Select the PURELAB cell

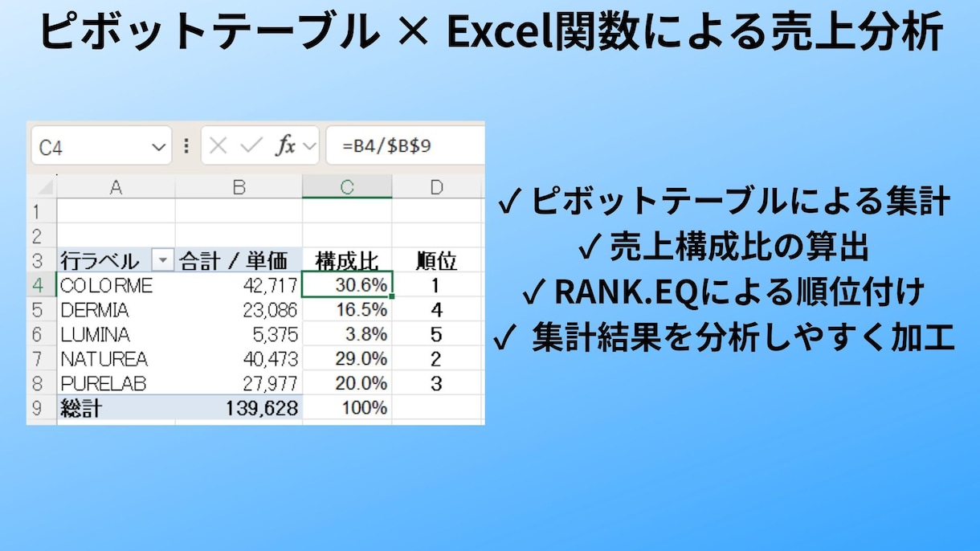[116, 384]
